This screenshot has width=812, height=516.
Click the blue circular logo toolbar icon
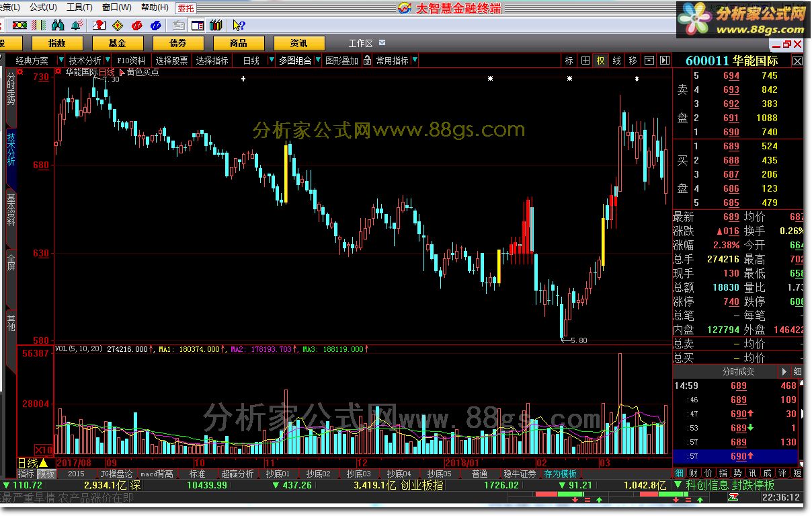point(156,26)
